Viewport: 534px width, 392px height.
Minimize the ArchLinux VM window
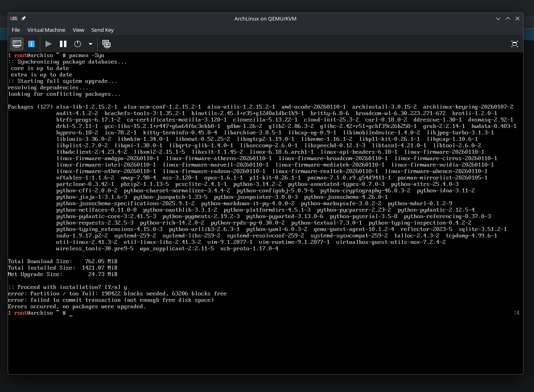click(498, 19)
